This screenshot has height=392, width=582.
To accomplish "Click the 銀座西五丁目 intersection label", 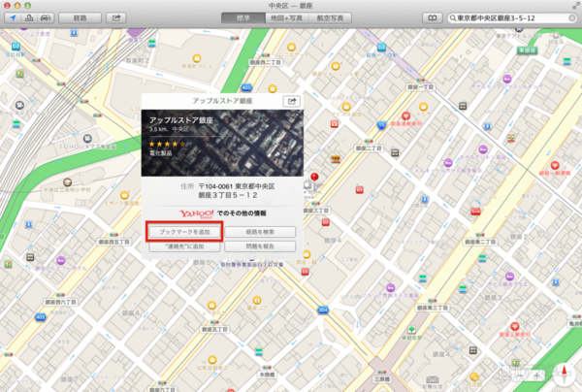I will click(113, 242).
